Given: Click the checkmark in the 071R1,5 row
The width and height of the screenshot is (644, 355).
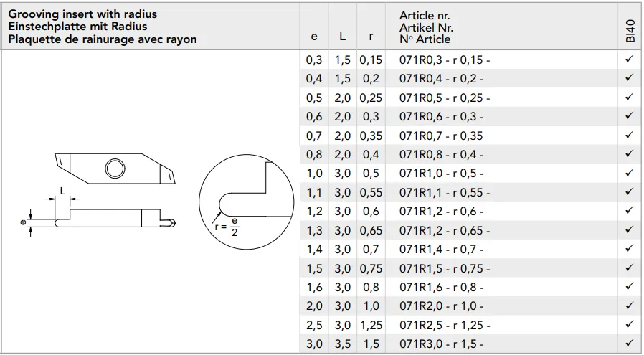Looking at the screenshot, I should pyautogui.click(x=629, y=268).
